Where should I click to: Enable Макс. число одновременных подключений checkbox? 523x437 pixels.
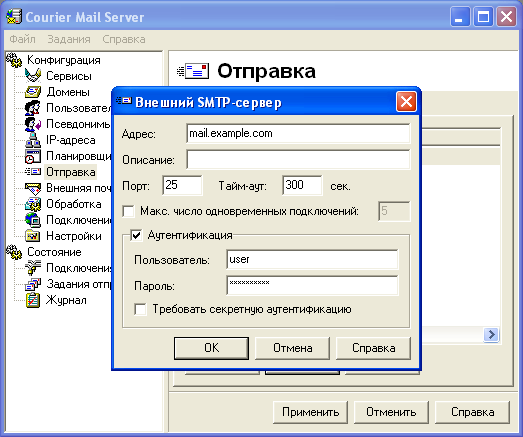tap(128, 211)
